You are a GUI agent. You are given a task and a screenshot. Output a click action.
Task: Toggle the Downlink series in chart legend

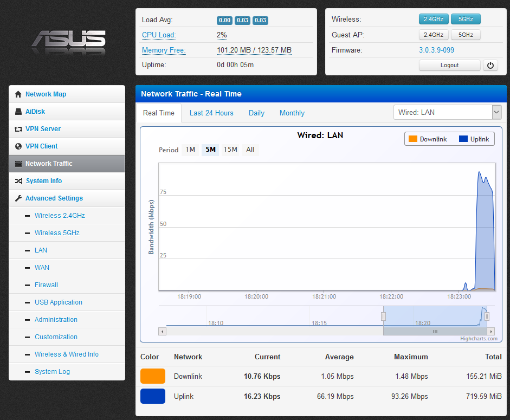point(427,139)
